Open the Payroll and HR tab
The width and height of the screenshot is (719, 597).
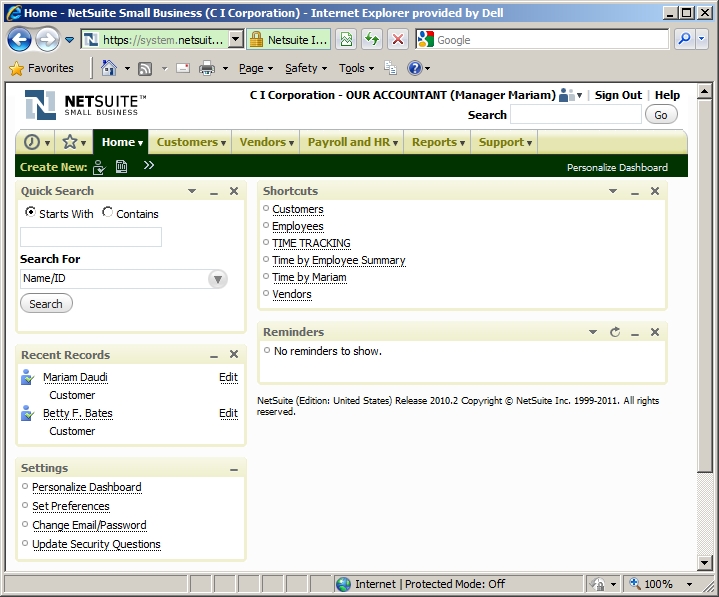click(352, 142)
